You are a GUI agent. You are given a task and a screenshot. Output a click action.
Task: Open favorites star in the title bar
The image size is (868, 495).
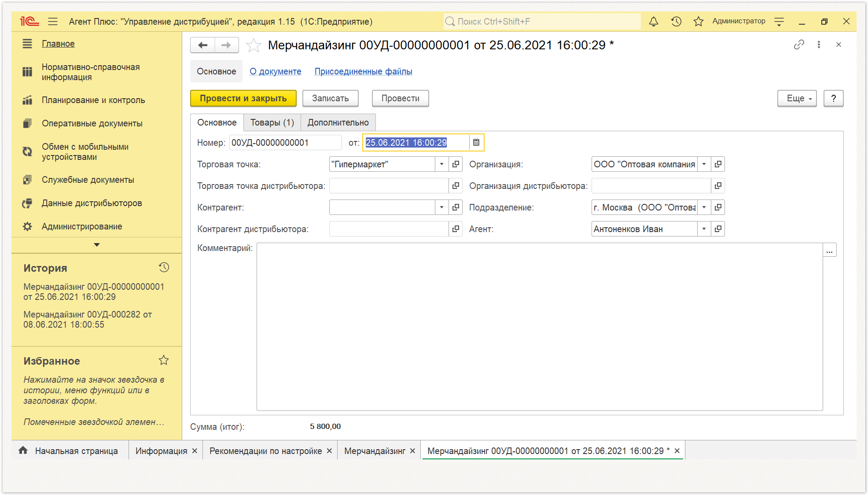click(699, 21)
